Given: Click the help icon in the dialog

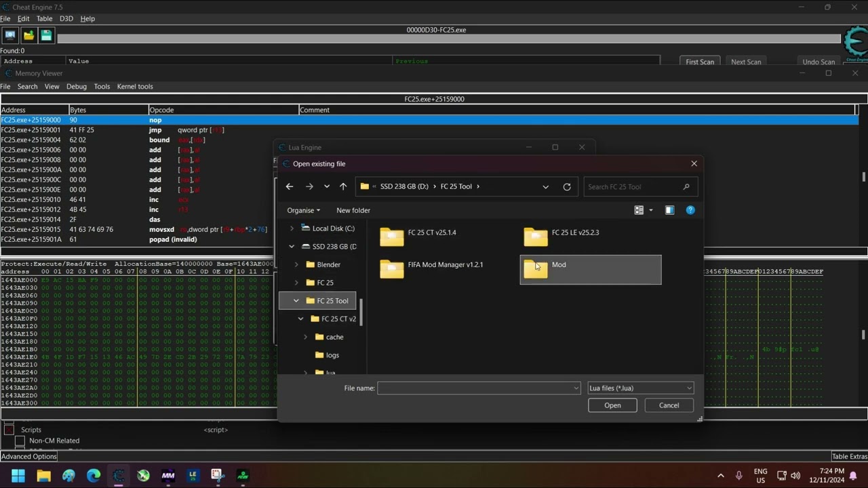Looking at the screenshot, I should (x=690, y=210).
